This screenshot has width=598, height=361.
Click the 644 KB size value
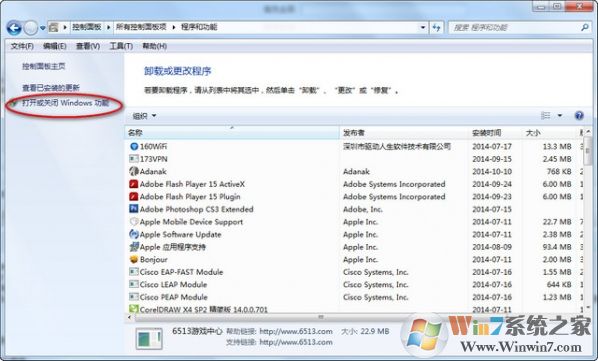(x=559, y=285)
